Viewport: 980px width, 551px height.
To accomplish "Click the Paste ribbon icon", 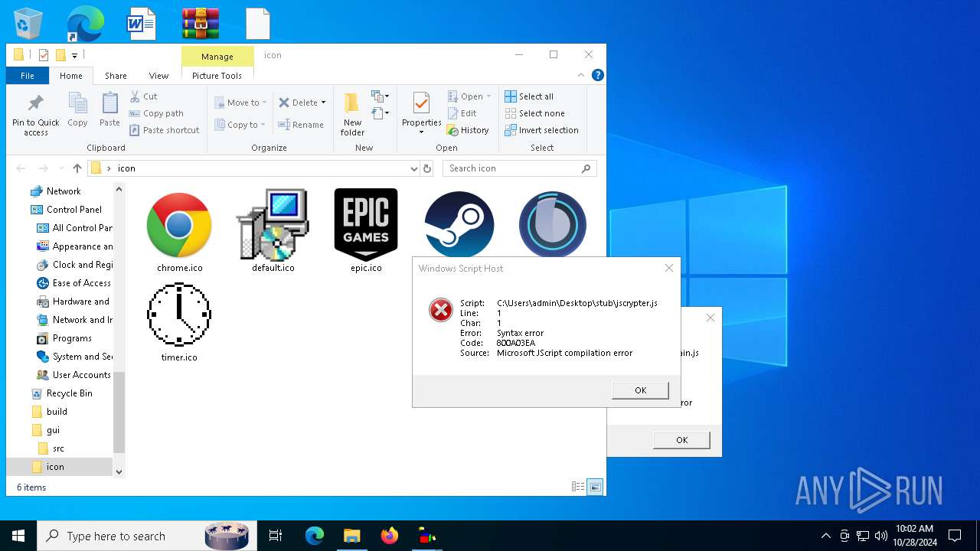I will (109, 109).
